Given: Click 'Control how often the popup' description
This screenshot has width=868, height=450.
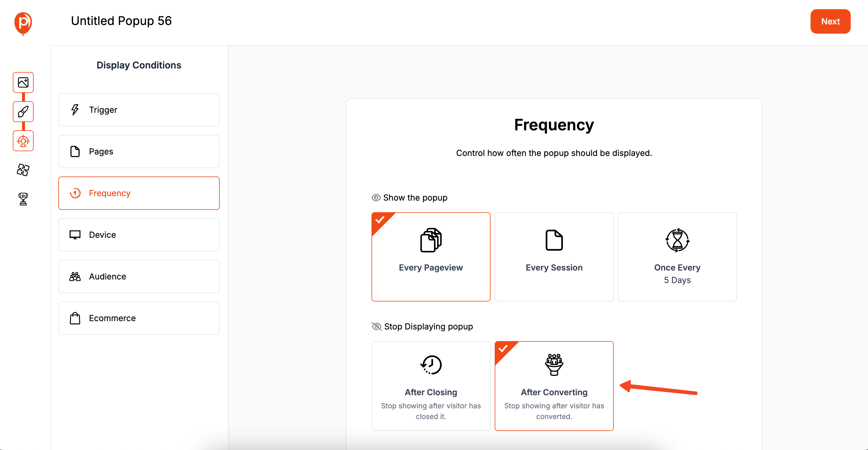Looking at the screenshot, I should pos(554,153).
